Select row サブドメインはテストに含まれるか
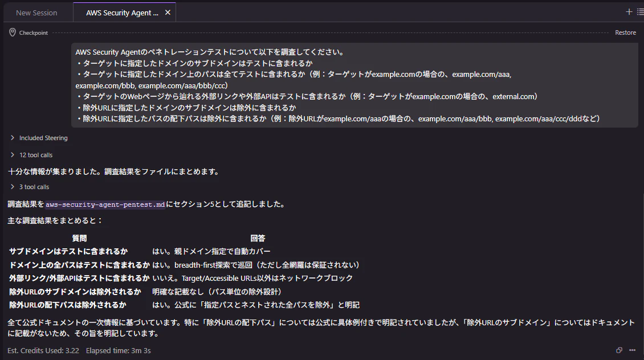 click(x=184, y=251)
